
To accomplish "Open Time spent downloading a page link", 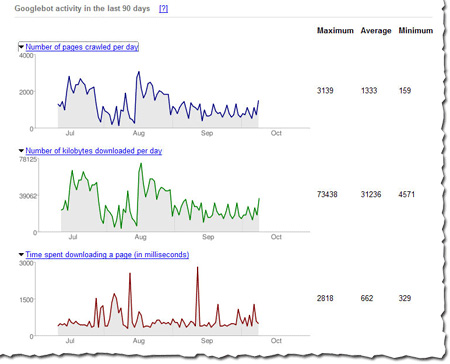I will (107, 255).
